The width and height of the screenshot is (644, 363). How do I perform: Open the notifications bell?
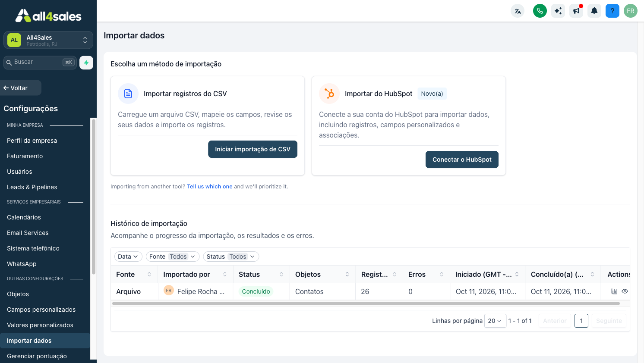[x=594, y=11]
